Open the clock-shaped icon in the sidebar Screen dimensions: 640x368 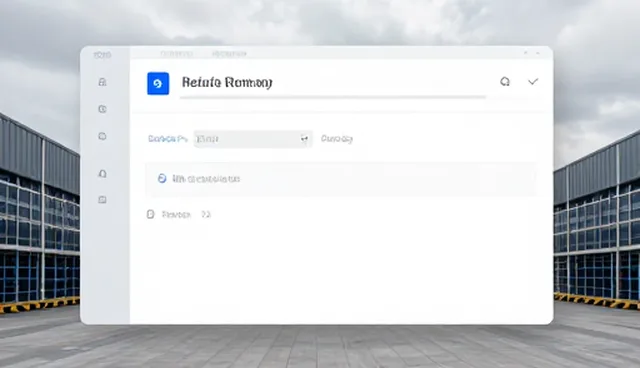pos(102,109)
